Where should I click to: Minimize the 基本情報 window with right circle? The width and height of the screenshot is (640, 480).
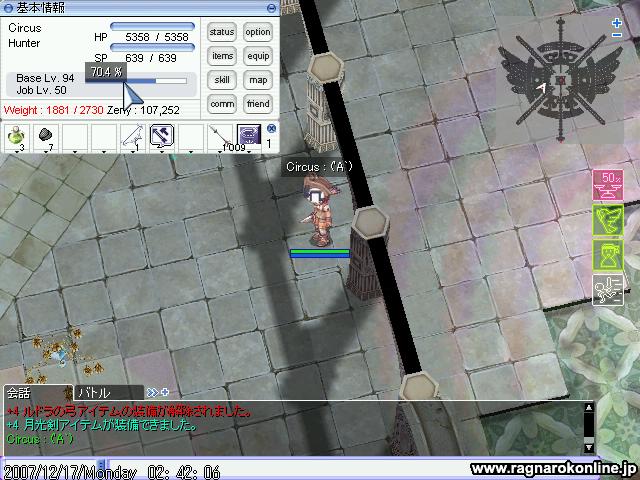tap(271, 8)
